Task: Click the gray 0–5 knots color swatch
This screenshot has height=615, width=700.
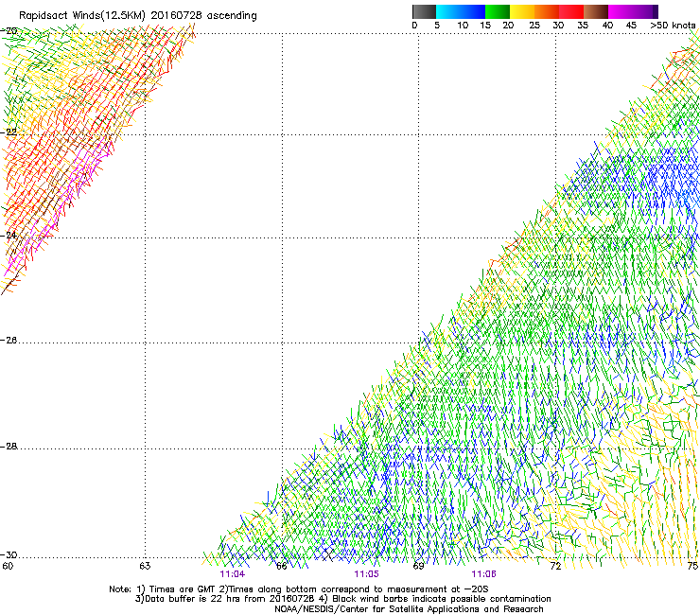Action: 424,11
